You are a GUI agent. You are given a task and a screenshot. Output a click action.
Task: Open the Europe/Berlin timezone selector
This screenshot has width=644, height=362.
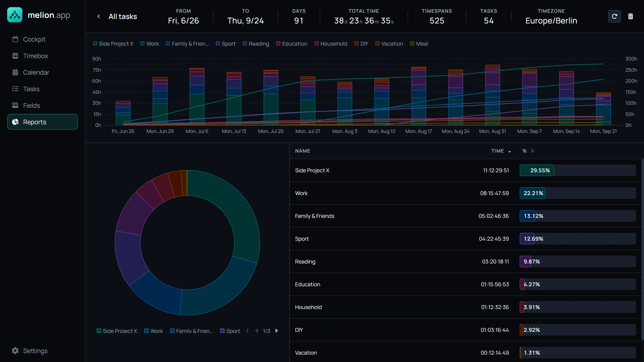pyautogui.click(x=551, y=21)
